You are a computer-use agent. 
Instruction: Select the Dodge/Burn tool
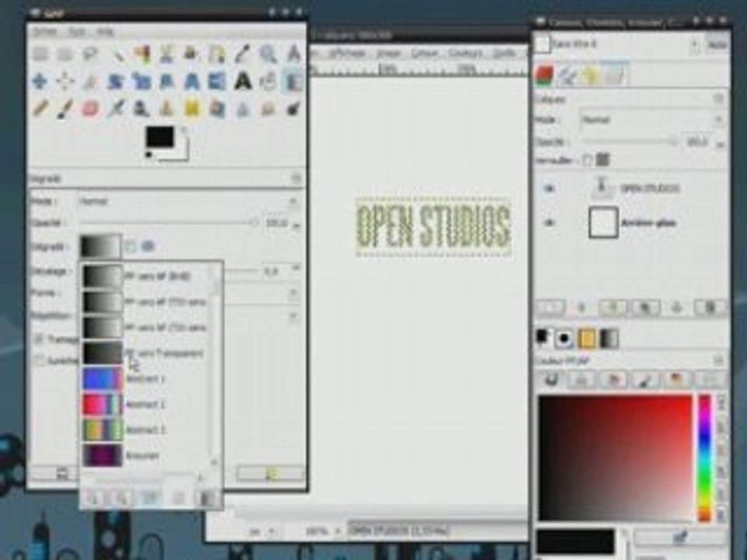point(293,109)
